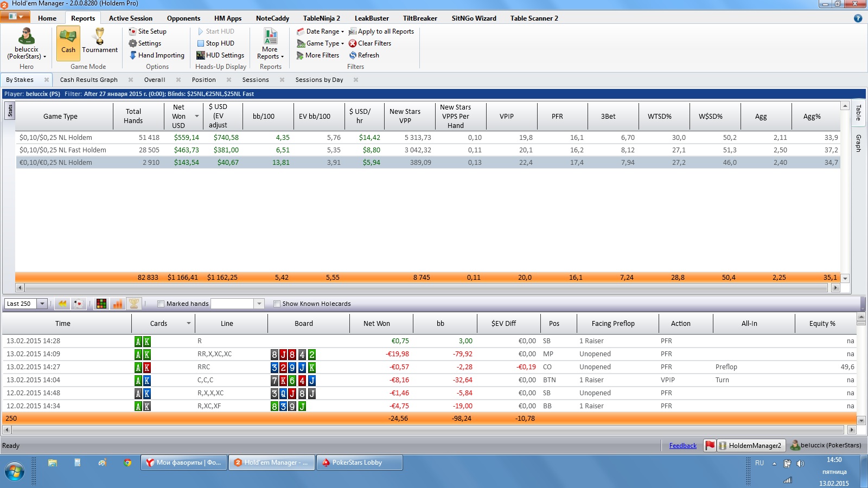This screenshot has height=488, width=868.
Task: Close the Overall report tab
Action: (x=178, y=80)
